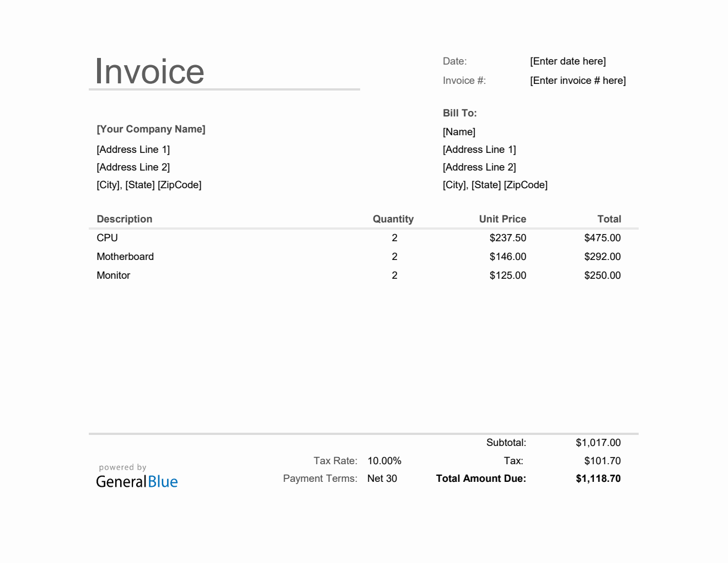Select the Monitor unit price $125.00

(x=507, y=275)
